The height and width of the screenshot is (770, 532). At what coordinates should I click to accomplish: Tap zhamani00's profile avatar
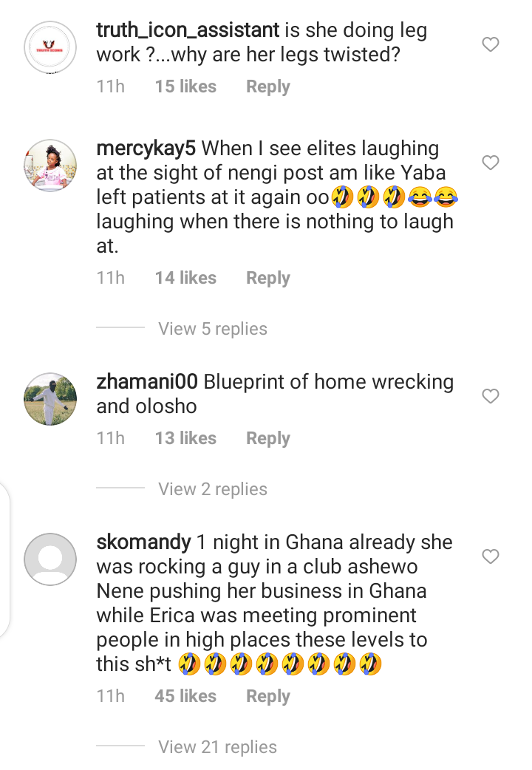tap(50, 399)
